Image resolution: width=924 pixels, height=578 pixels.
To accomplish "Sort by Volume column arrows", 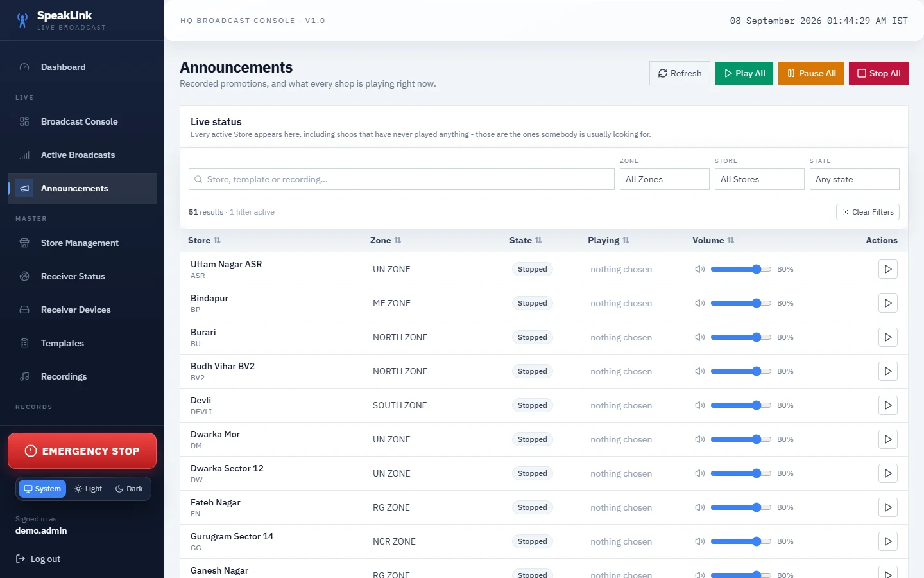I will click(731, 240).
